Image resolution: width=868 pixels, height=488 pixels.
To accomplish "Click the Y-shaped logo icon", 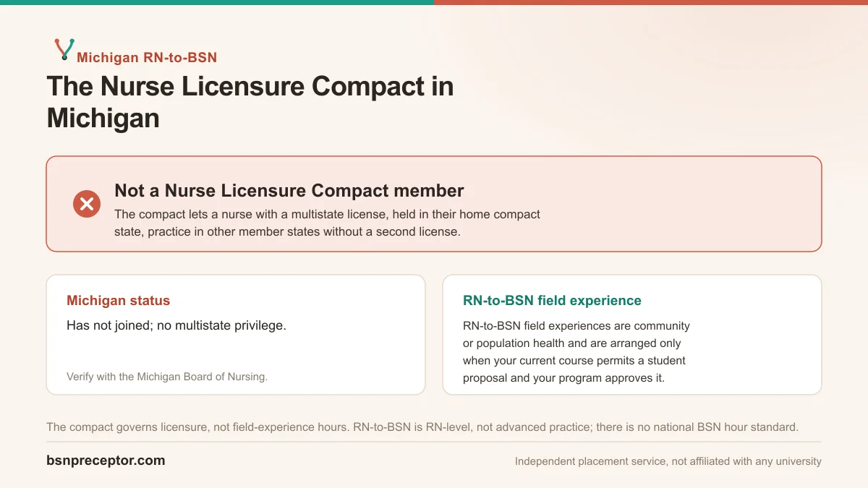I will point(64,49).
